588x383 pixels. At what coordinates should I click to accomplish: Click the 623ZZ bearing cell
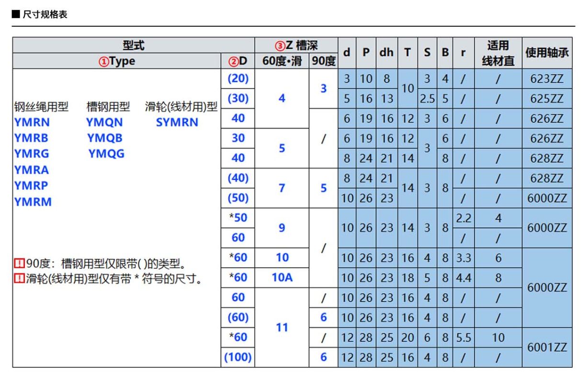547,79
